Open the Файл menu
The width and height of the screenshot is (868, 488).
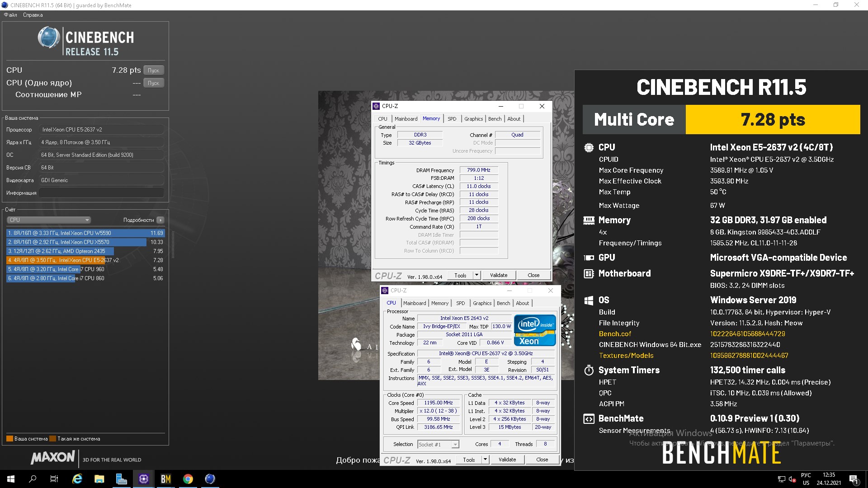click(10, 15)
